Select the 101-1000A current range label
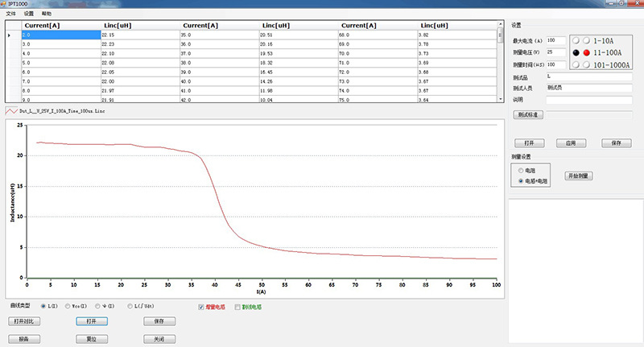 point(611,65)
